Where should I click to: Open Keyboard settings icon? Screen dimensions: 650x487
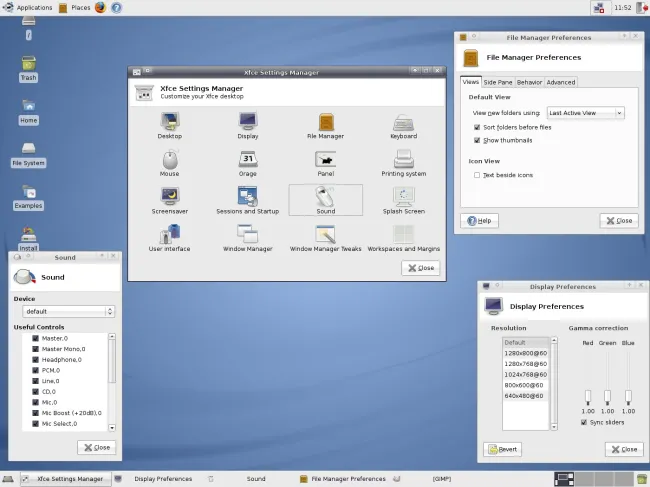(403, 125)
